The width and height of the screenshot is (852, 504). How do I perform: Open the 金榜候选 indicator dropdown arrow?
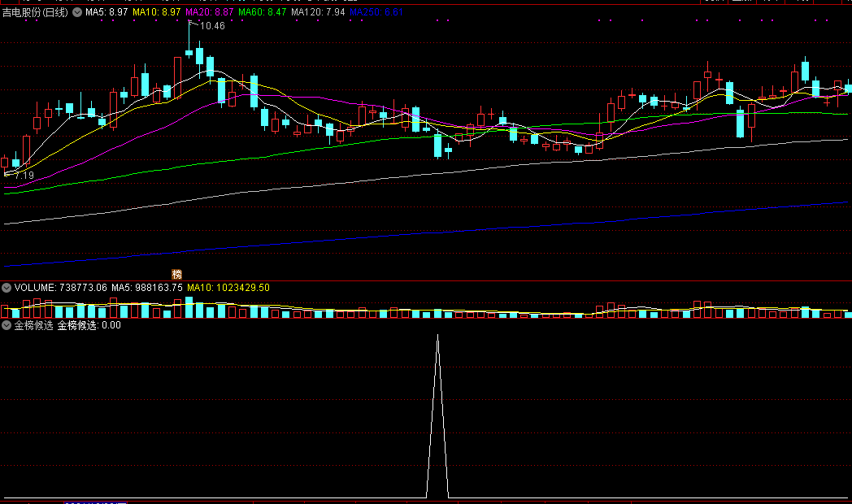(x=7, y=325)
